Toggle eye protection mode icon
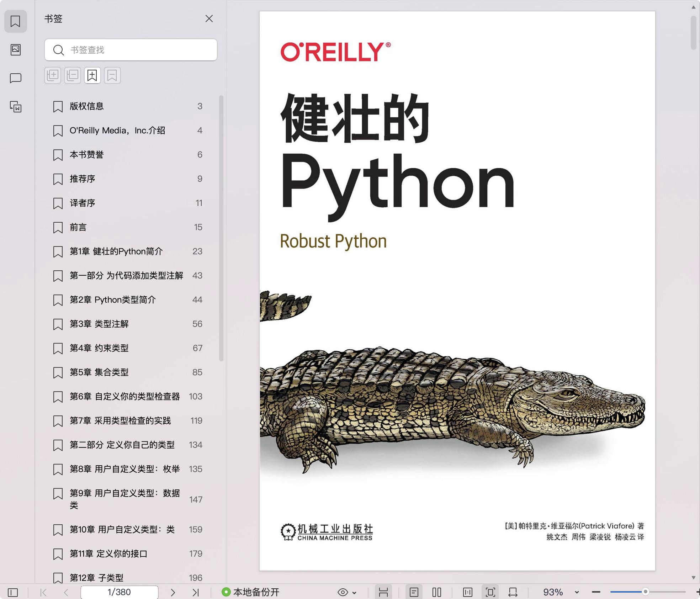The image size is (700, 599). click(343, 592)
